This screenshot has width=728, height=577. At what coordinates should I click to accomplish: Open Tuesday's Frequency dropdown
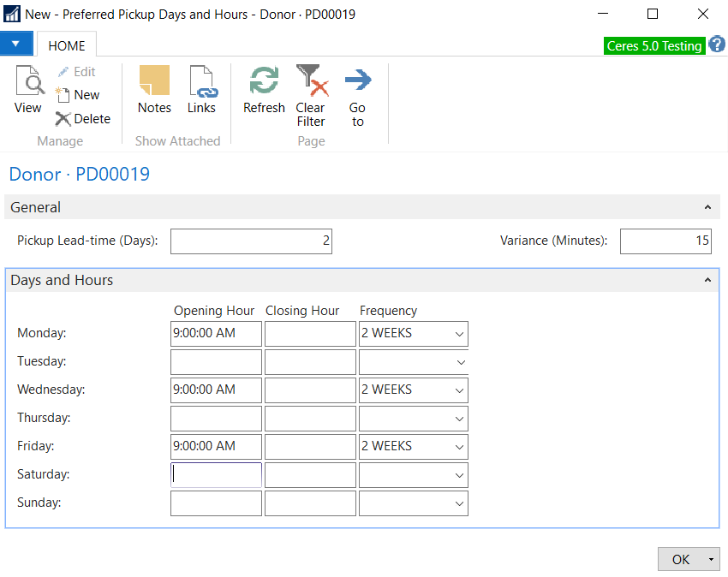(459, 362)
